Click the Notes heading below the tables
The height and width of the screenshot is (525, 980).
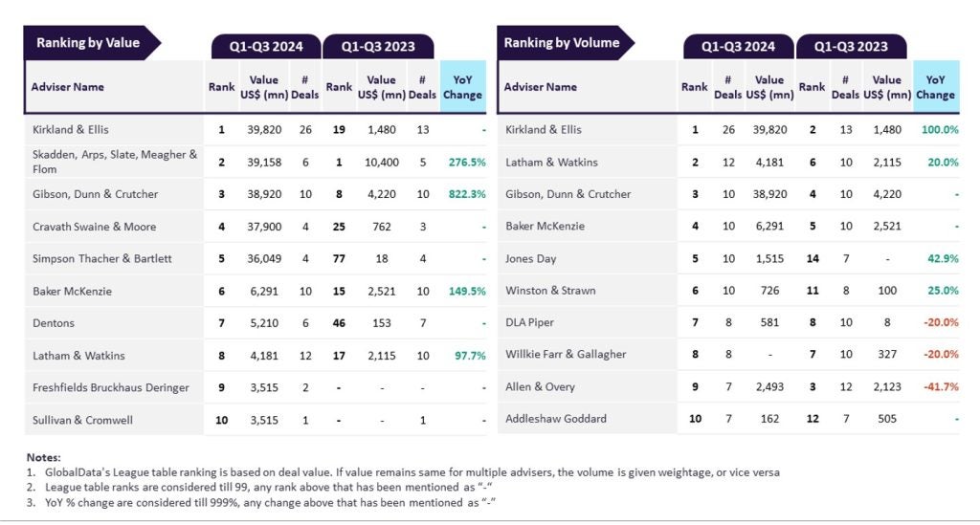44,457
